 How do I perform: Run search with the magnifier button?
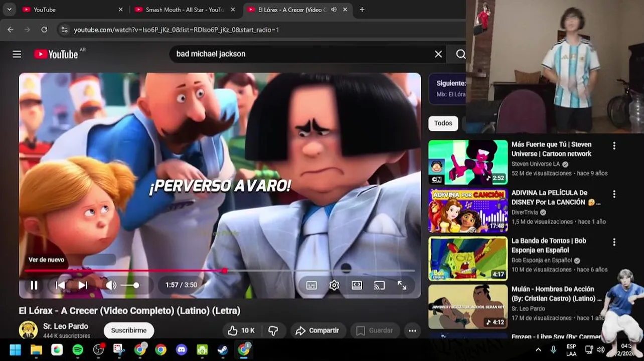point(460,54)
